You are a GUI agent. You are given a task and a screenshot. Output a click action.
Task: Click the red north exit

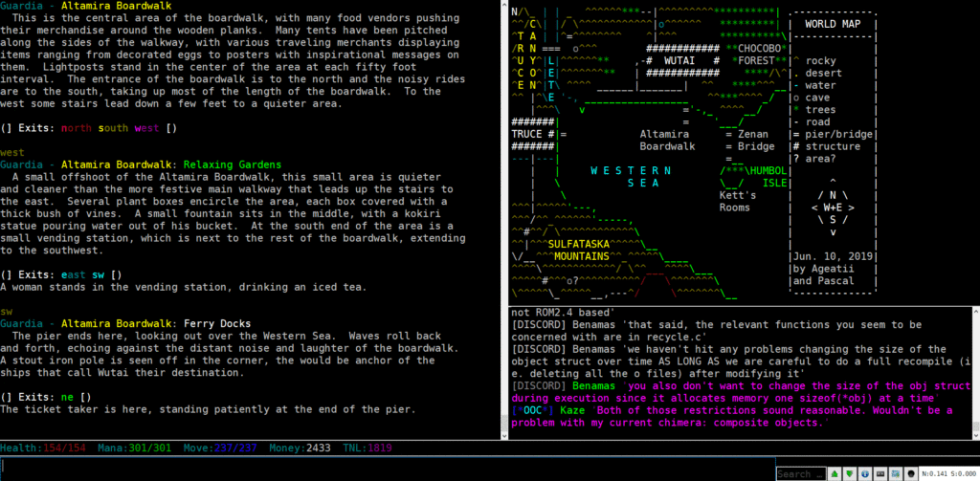[x=77, y=128]
